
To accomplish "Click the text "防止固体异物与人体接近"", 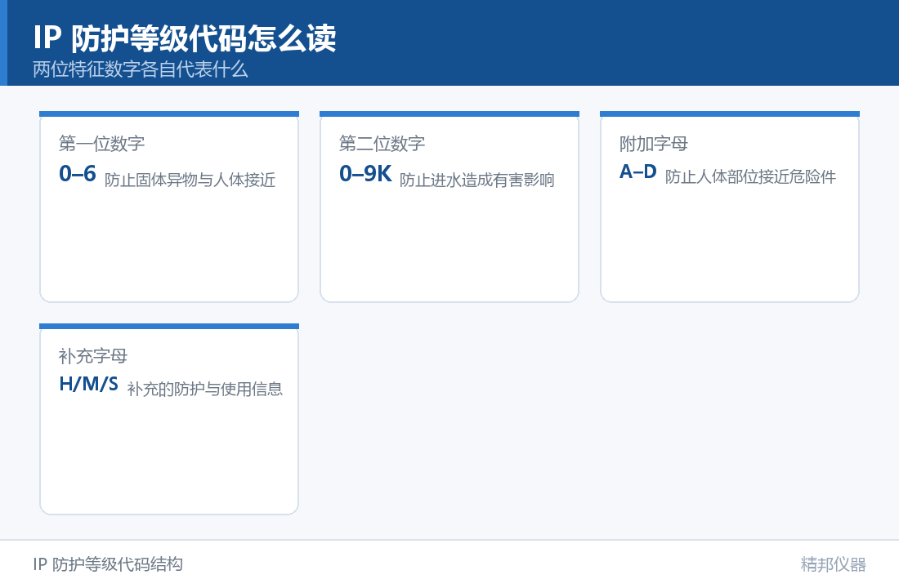I will 190,180.
